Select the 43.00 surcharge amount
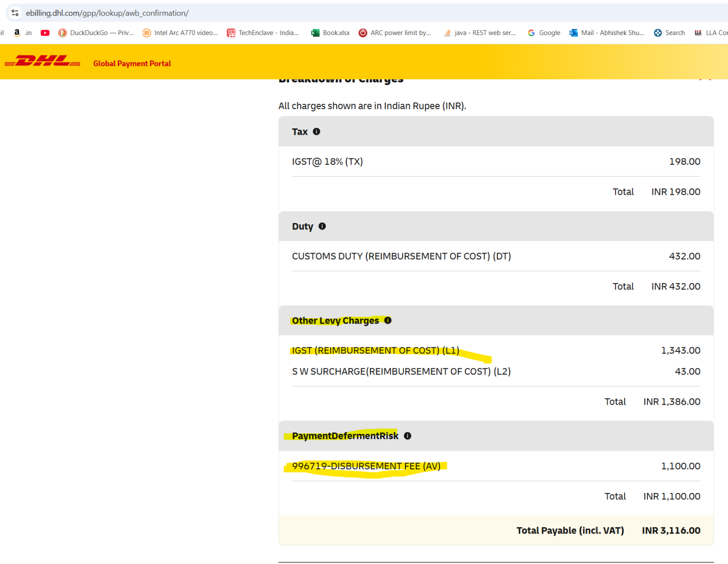The image size is (728, 564). pos(688,371)
